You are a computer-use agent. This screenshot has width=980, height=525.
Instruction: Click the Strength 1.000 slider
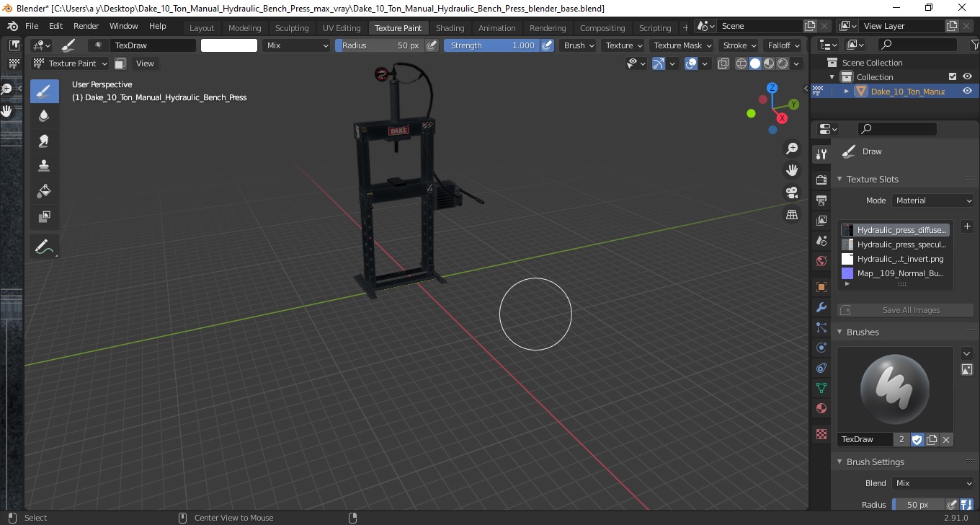[x=491, y=45]
